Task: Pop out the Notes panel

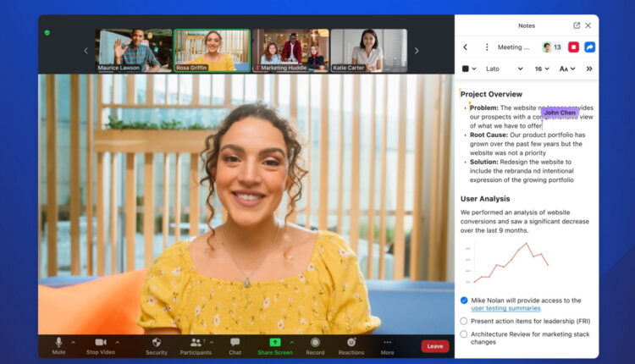Action: [577, 25]
